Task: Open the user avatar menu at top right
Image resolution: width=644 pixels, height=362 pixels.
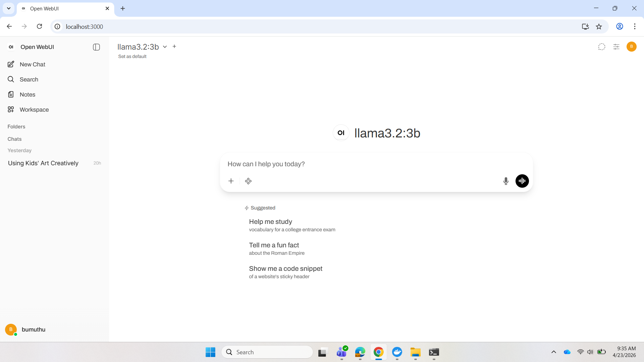Action: click(632, 47)
